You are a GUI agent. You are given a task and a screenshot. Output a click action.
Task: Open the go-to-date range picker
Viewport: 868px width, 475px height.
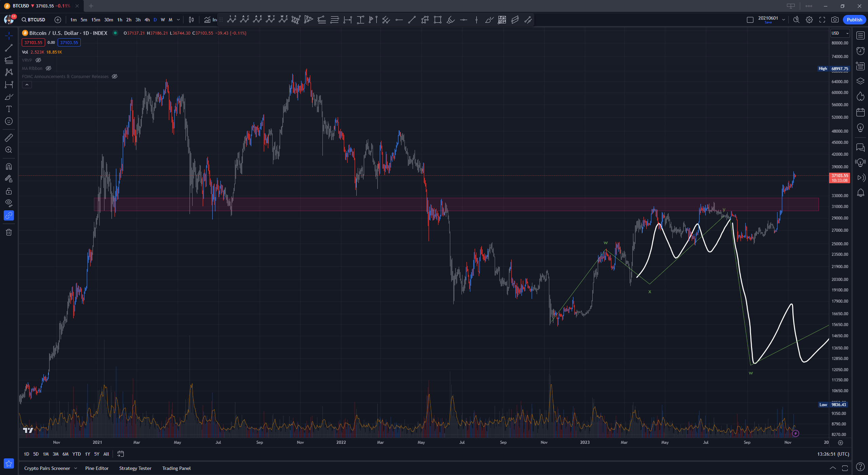point(120,454)
